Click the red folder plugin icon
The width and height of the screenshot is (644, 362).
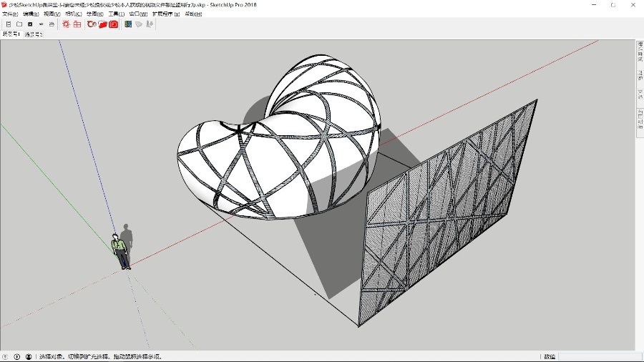[x=102, y=24]
